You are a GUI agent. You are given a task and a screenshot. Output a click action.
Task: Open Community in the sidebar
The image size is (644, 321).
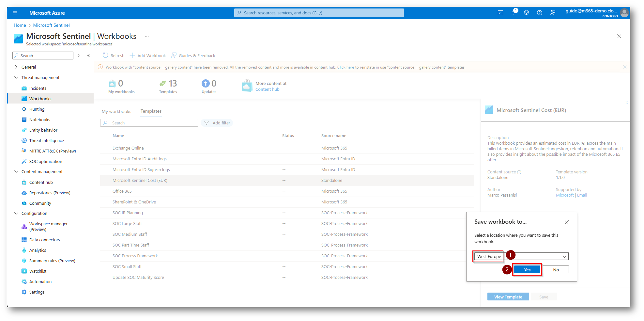tap(40, 203)
